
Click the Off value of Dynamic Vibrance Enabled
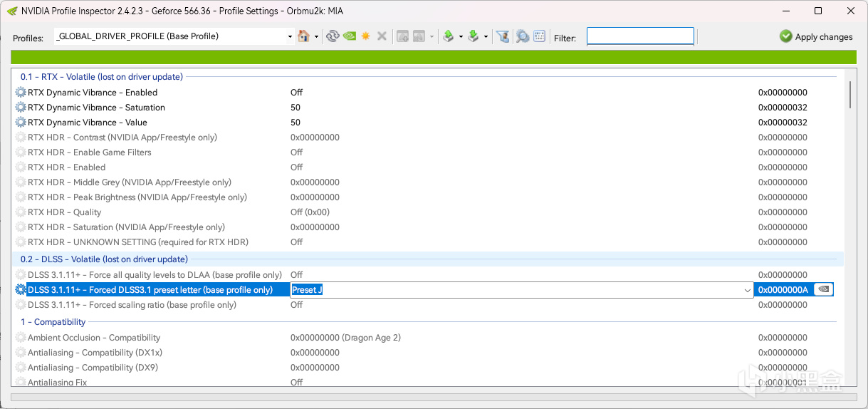click(x=296, y=93)
